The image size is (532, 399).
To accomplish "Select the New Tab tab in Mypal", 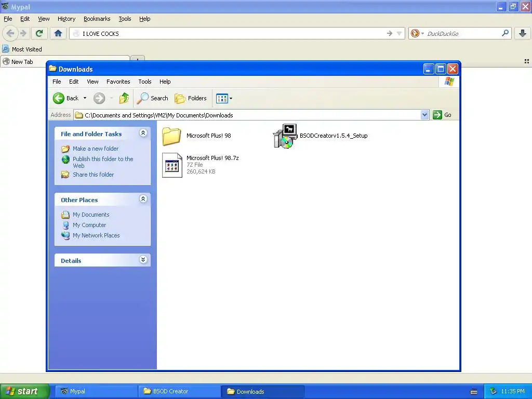I will 64,62.
